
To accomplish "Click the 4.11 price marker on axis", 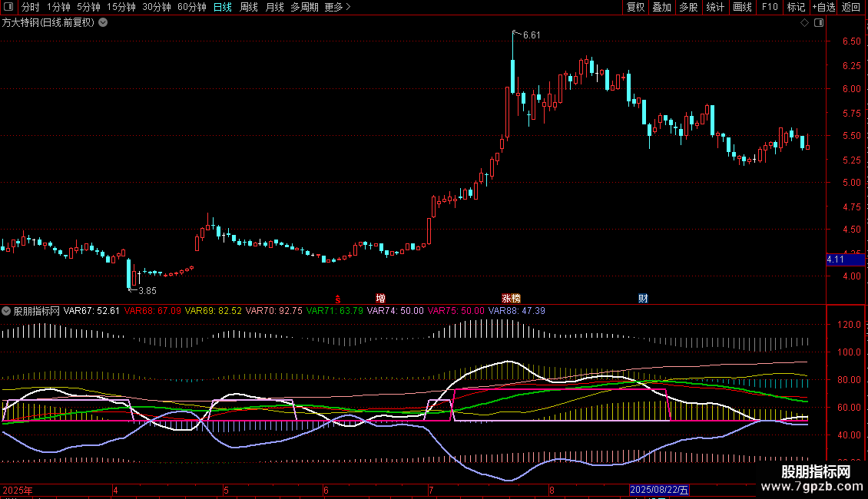I will point(836,260).
